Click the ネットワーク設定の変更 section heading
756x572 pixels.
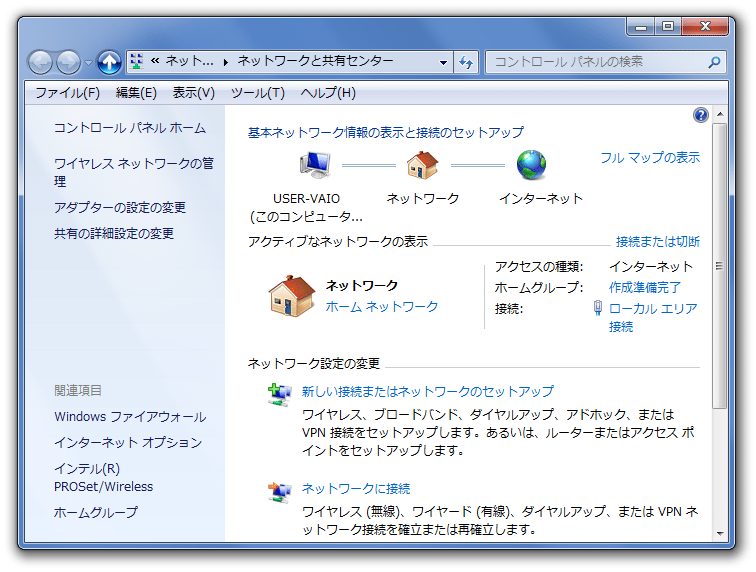(313, 363)
